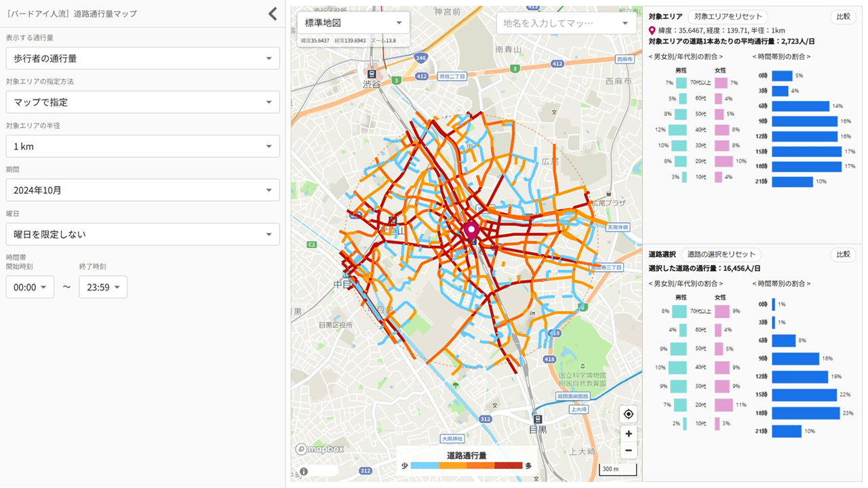This screenshot has height=488, width=868.
Task: Open the マップで指定 area method dropdown
Action: pos(142,102)
